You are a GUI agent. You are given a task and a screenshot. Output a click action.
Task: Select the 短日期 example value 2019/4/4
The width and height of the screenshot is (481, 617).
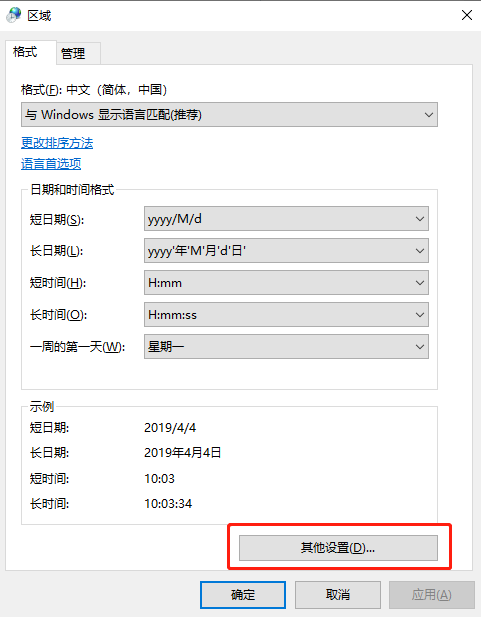[170, 428]
